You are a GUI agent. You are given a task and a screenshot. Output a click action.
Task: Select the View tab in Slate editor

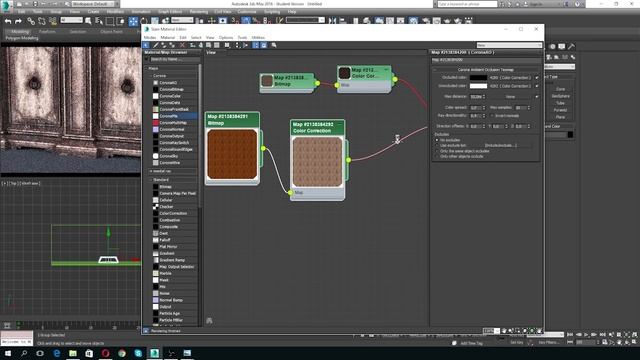211,53
